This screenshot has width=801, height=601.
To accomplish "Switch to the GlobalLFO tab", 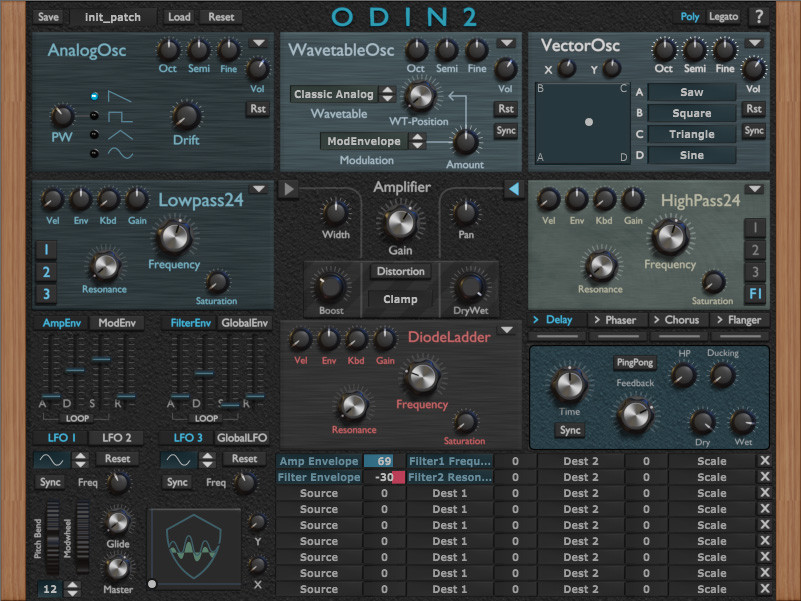I will click(x=242, y=438).
